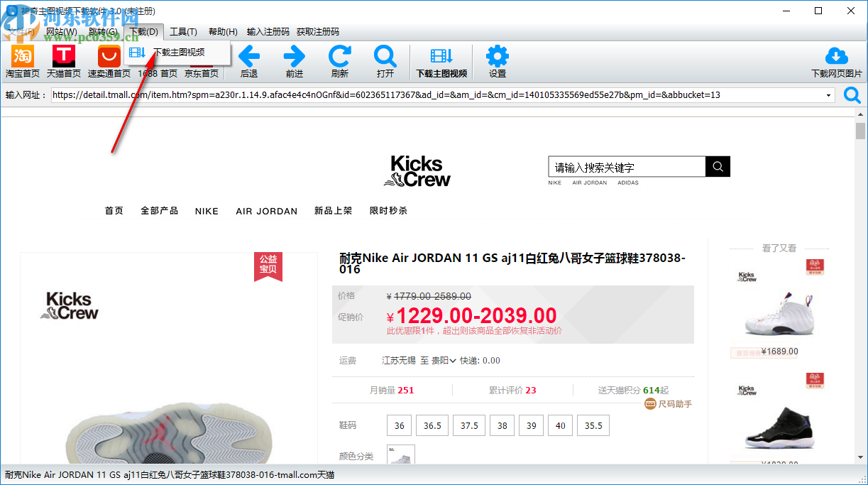Click the tmall.com URL input field

tap(426, 94)
